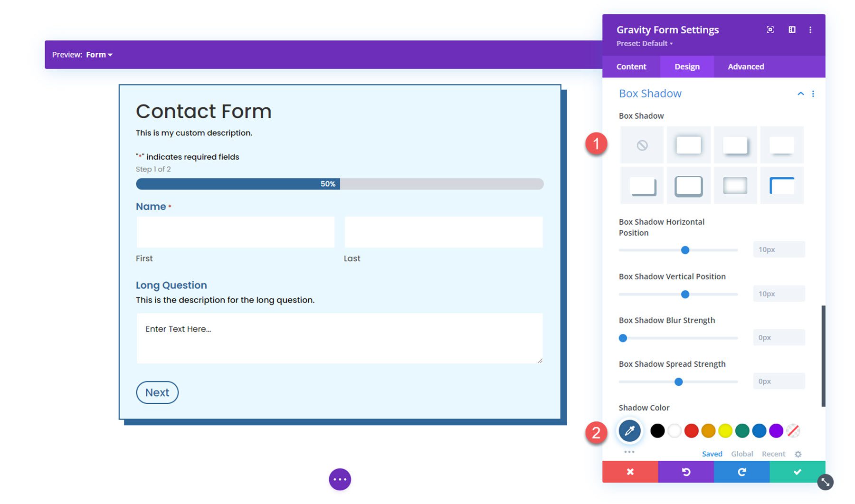Screen dimensions: 855x504
Task: Discard changes with the red X
Action: (x=630, y=472)
